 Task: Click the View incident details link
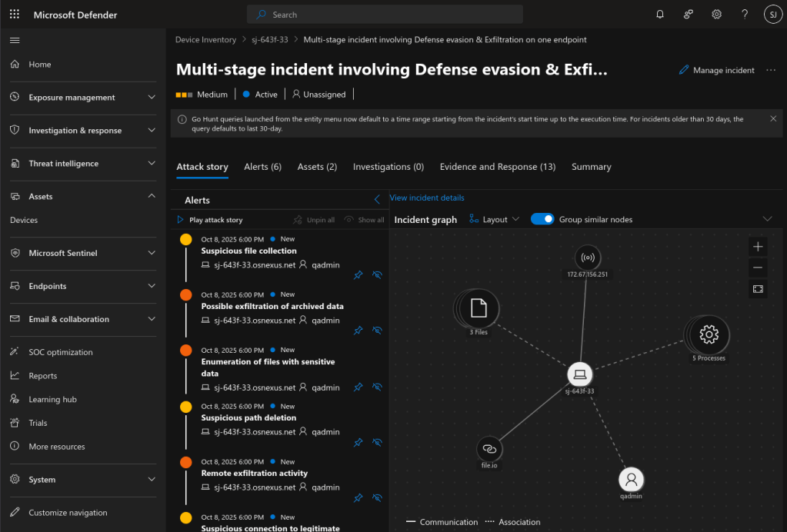pyautogui.click(x=427, y=198)
